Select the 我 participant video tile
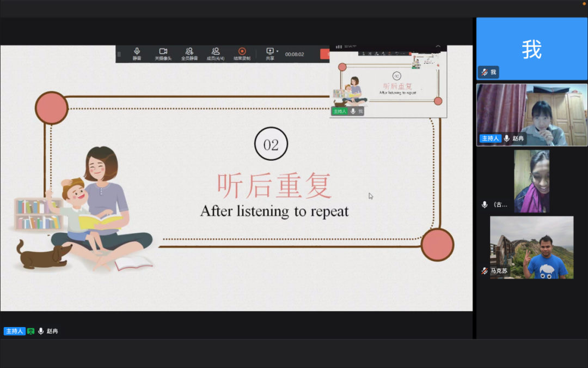The image size is (588, 368). (531, 49)
